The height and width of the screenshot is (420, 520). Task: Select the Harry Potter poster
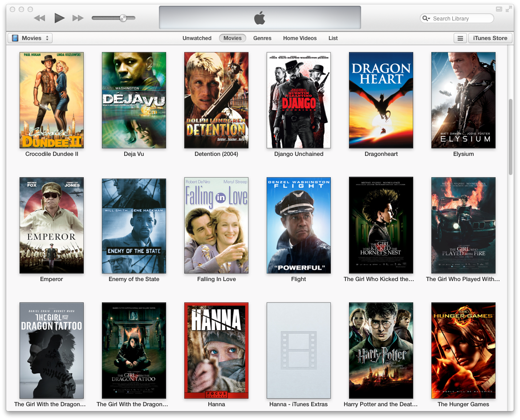point(381,351)
